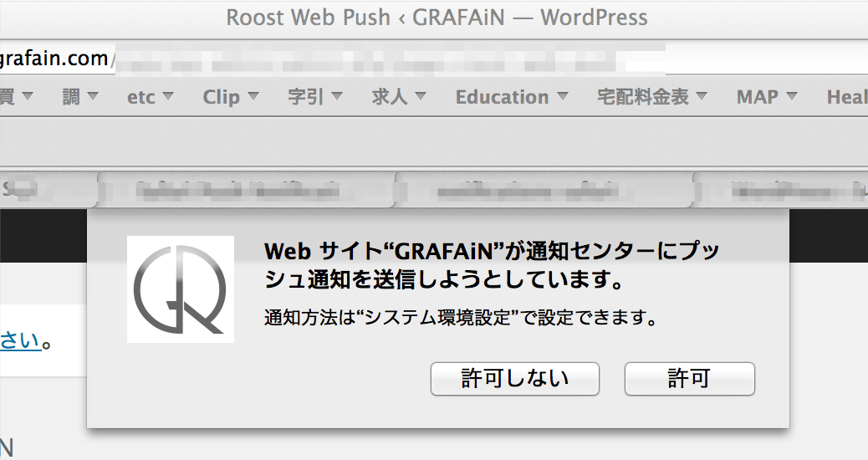Screen dimensions: 868x460
Task: Click the window title Roost Web Push ‹ GRAFAiN
Action: [365, 18]
